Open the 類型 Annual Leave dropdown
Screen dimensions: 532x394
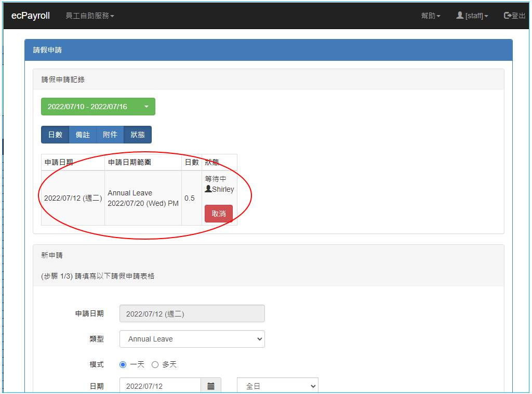tap(192, 339)
